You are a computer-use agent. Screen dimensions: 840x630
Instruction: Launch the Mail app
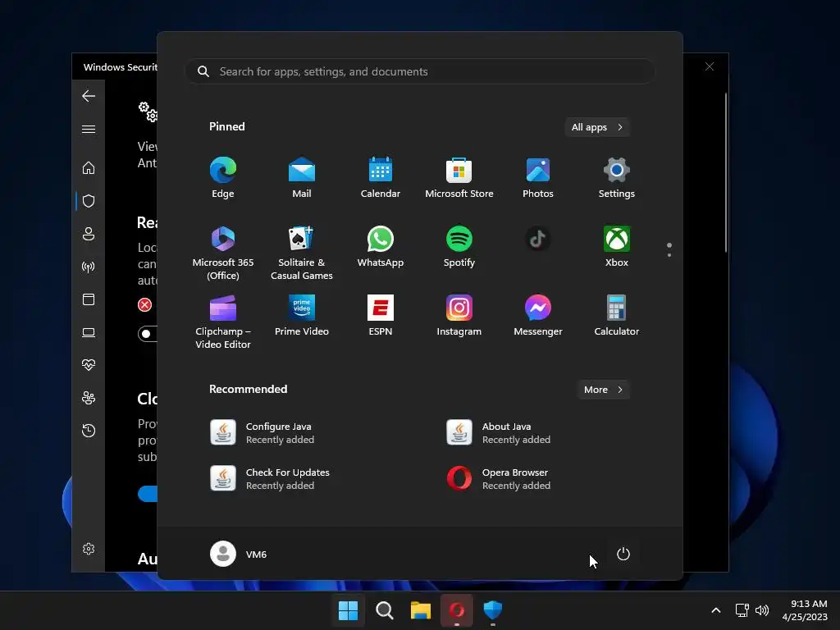pos(302,177)
